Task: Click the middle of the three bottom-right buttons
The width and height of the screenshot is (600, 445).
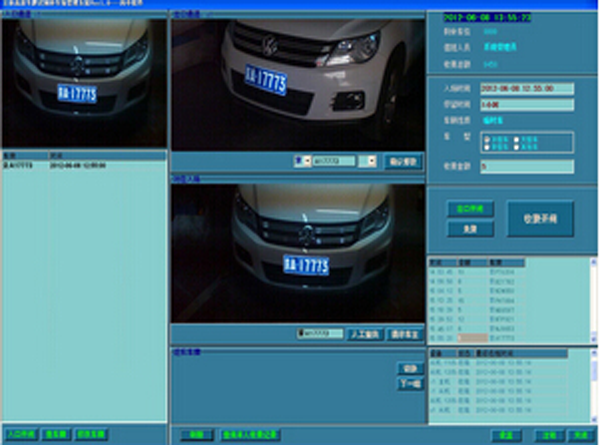Action: point(549,435)
